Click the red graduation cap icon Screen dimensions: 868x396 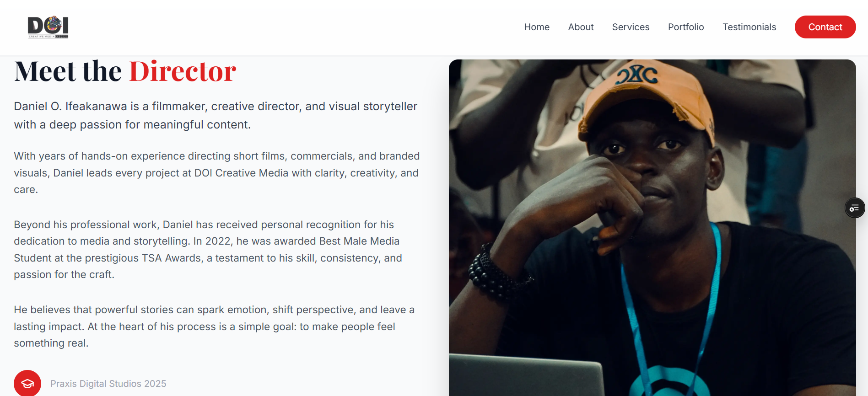coord(27,383)
